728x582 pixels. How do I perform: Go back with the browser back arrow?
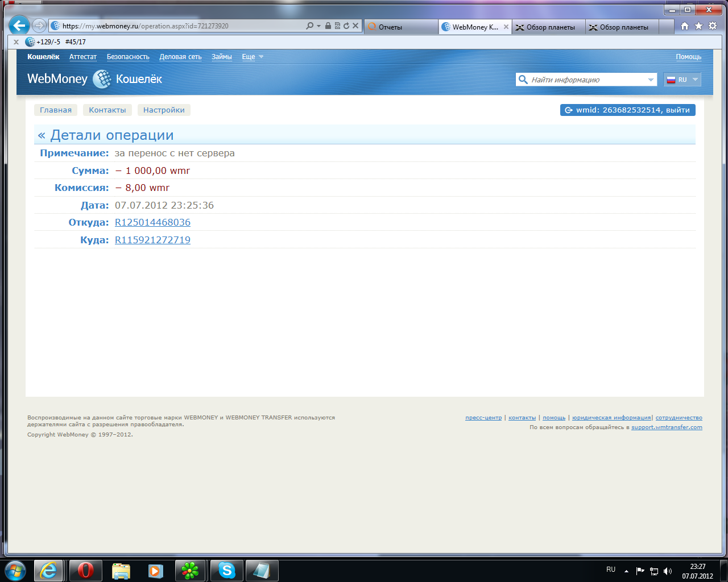pyautogui.click(x=19, y=26)
